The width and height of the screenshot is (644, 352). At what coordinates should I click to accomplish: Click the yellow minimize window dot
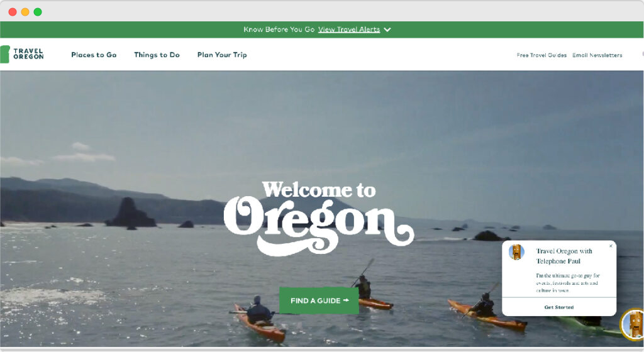(25, 12)
